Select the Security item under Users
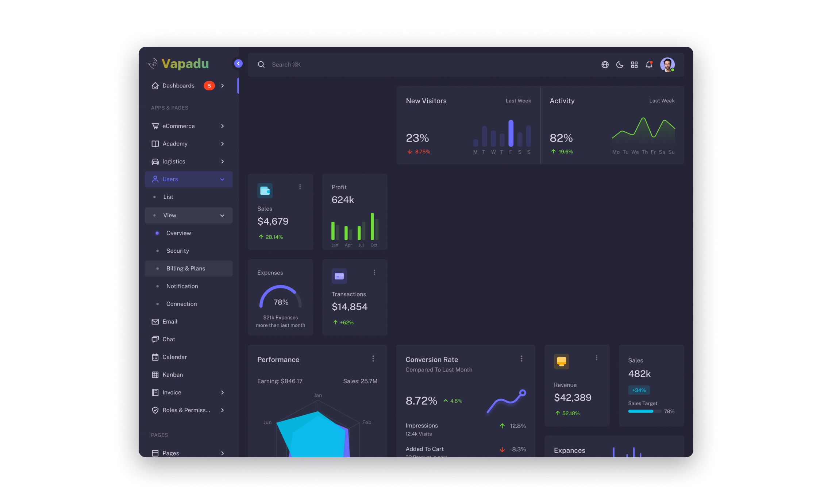 pos(178,251)
